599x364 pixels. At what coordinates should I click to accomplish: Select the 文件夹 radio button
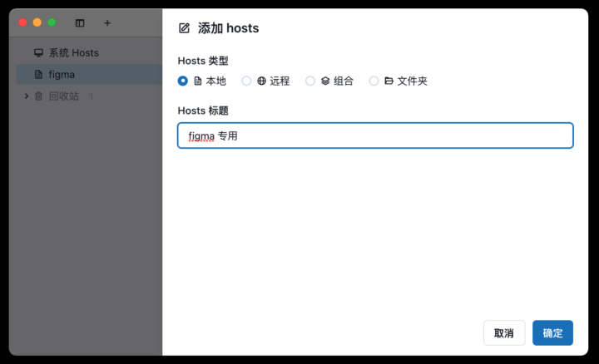374,81
